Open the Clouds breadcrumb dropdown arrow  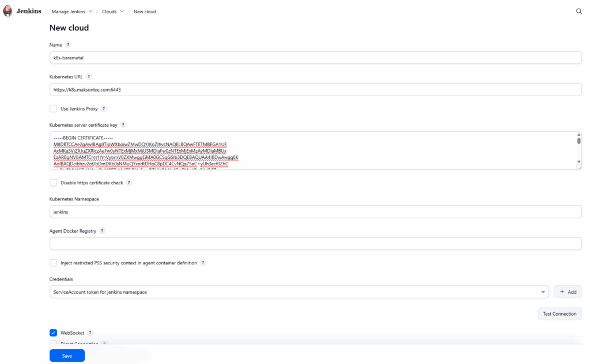(x=122, y=12)
